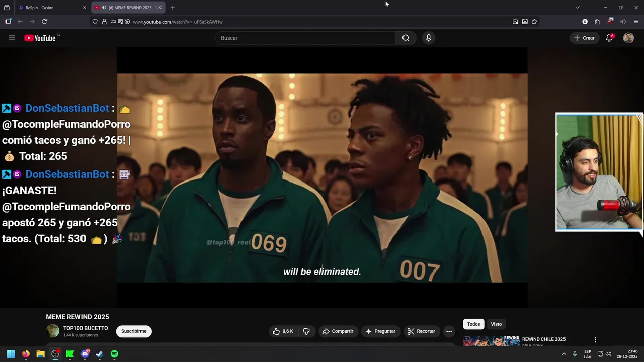Open REWIND CHILE 2025 video title

pos(544,339)
